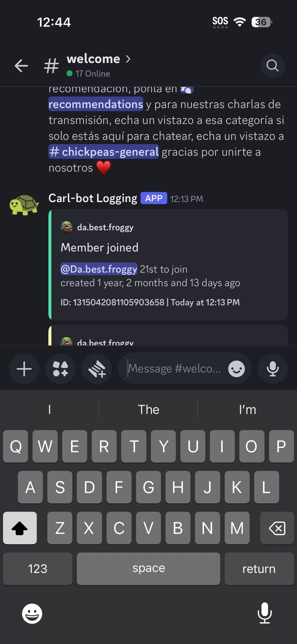This screenshot has width=297, height=644.
Task: Expand channel details via the welcome chevron
Action: (129, 59)
